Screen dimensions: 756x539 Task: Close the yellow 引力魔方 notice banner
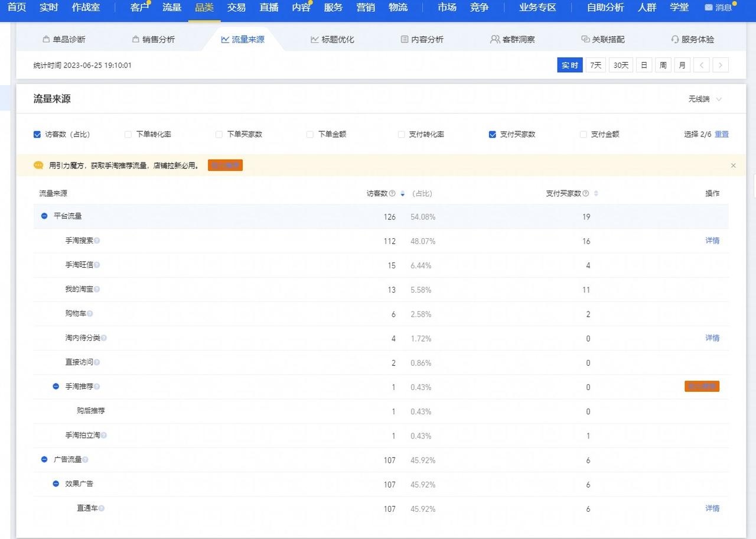(x=734, y=165)
